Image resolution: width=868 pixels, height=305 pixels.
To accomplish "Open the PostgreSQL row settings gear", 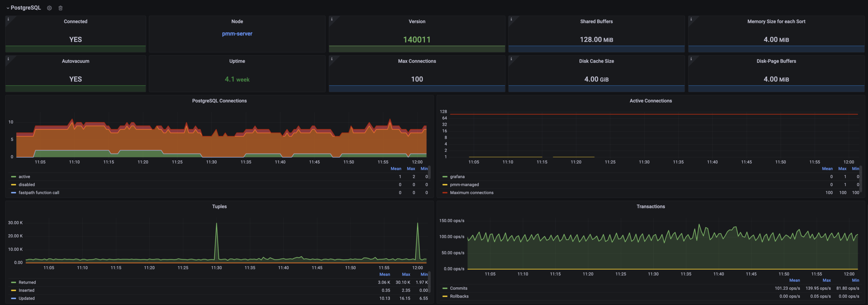I will tap(49, 8).
